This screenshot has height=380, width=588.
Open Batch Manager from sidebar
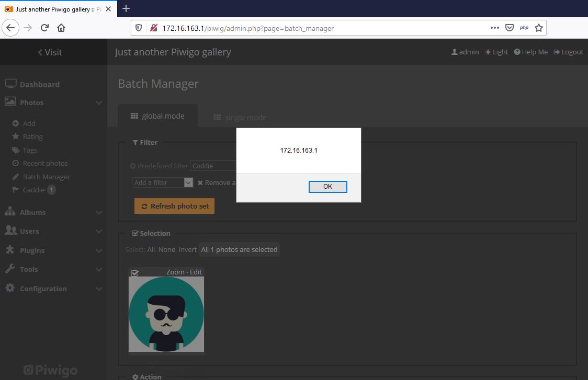pos(46,177)
